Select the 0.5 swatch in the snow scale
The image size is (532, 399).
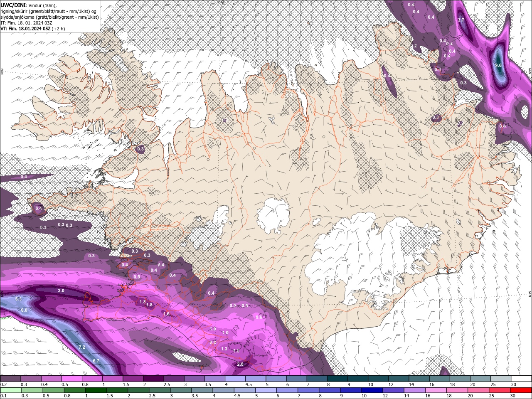pos(71,379)
